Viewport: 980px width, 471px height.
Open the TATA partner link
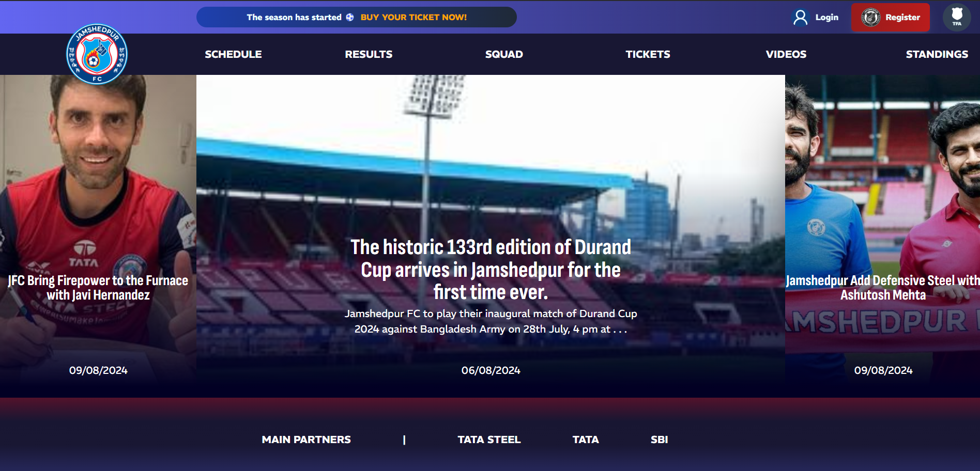click(586, 439)
